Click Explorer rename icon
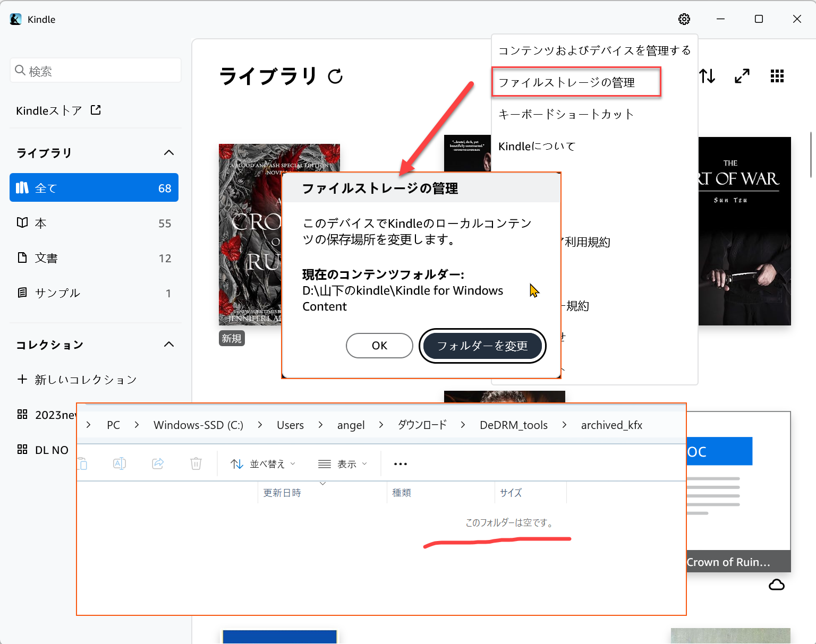 point(120,463)
